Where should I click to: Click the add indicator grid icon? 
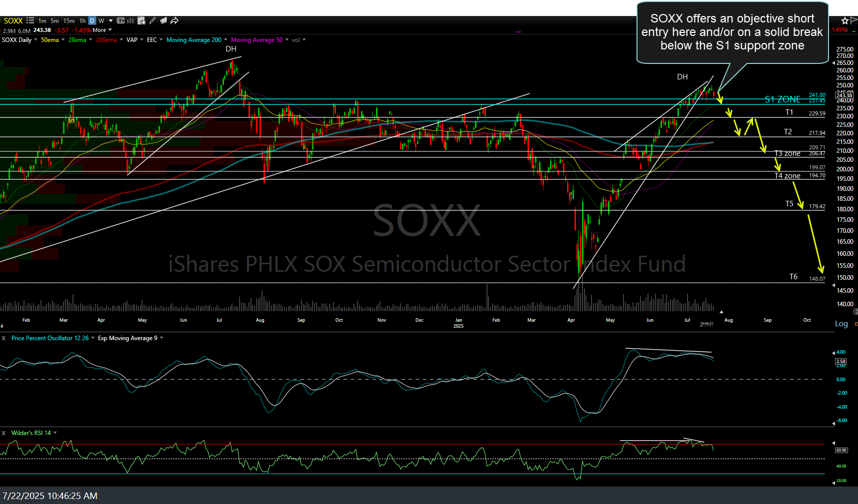(141, 20)
